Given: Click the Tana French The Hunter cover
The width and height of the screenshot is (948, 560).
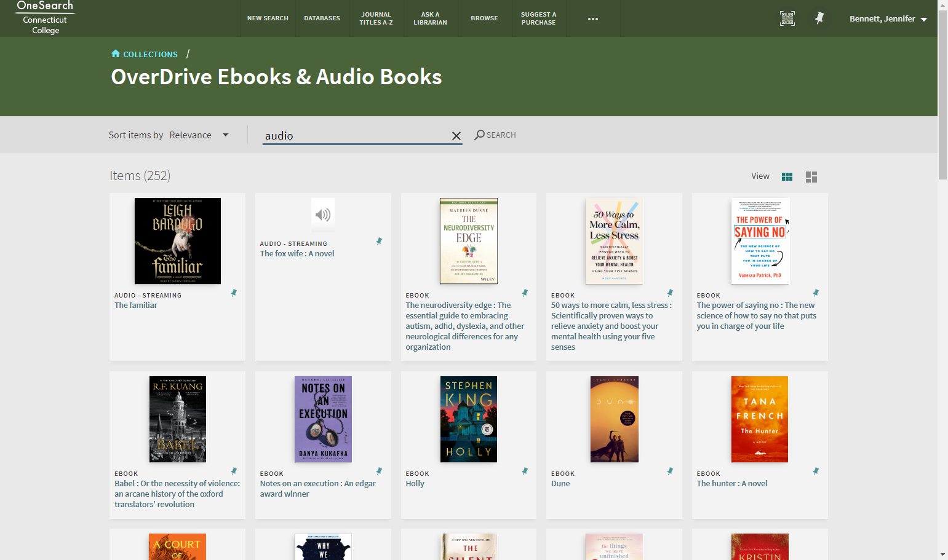Looking at the screenshot, I should [760, 419].
